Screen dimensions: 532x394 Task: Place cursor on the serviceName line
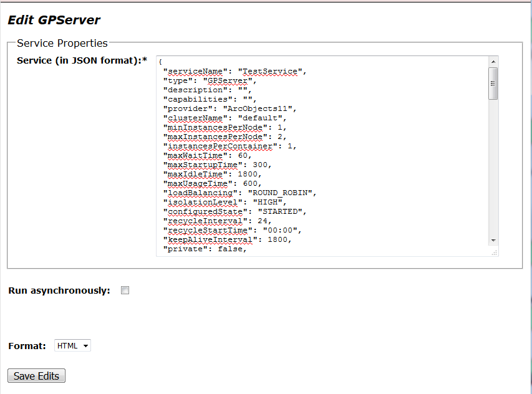pos(234,72)
